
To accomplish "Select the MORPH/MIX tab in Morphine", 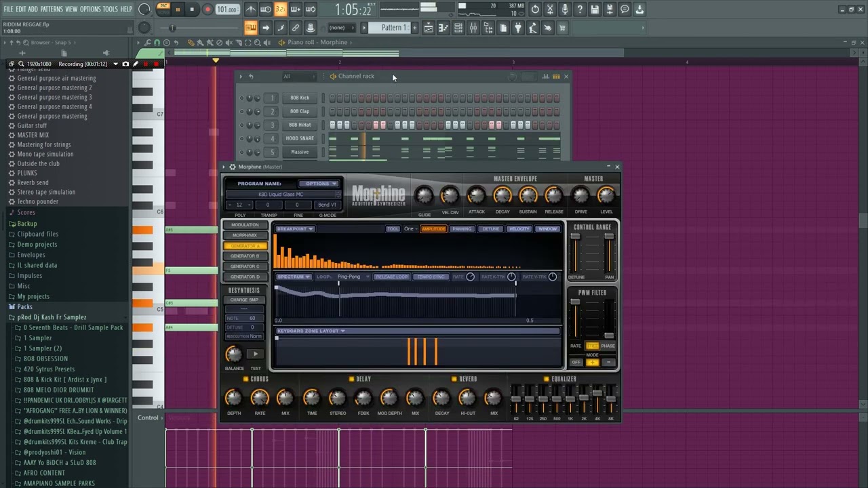I will [x=245, y=235].
